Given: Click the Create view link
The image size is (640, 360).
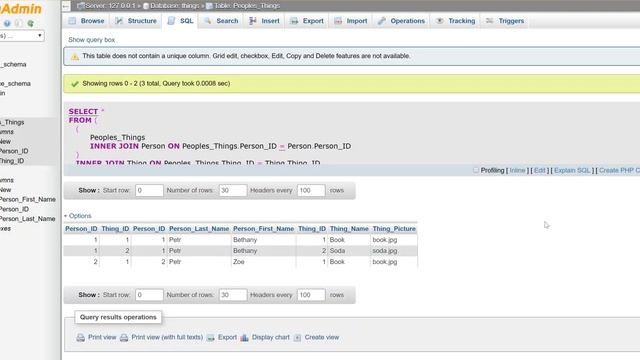Looking at the screenshot, I should 322,338.
